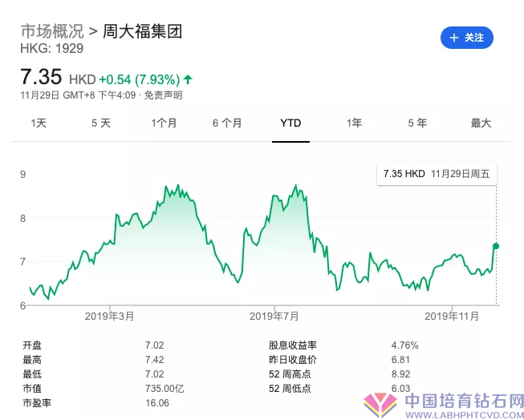Image resolution: width=524 pixels, height=420 pixels.
Task: Open the 市场概况 breadcrumb link
Action: click(x=52, y=31)
